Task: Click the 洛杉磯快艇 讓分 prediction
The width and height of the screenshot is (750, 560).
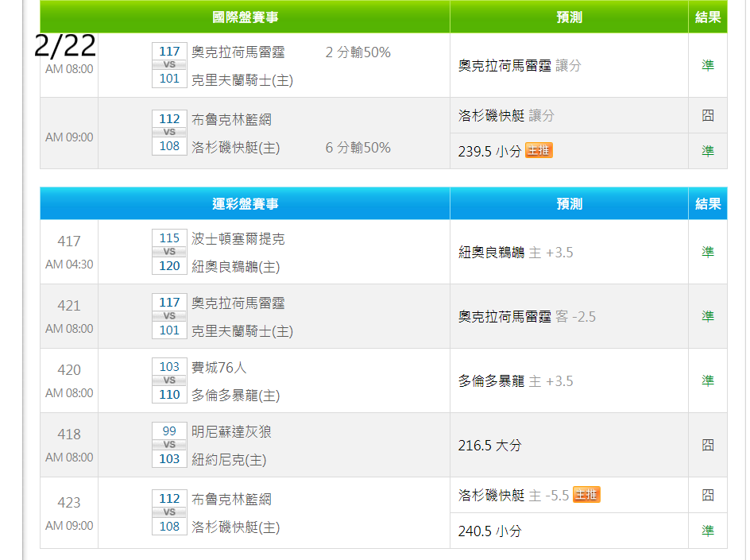Action: pos(506,115)
